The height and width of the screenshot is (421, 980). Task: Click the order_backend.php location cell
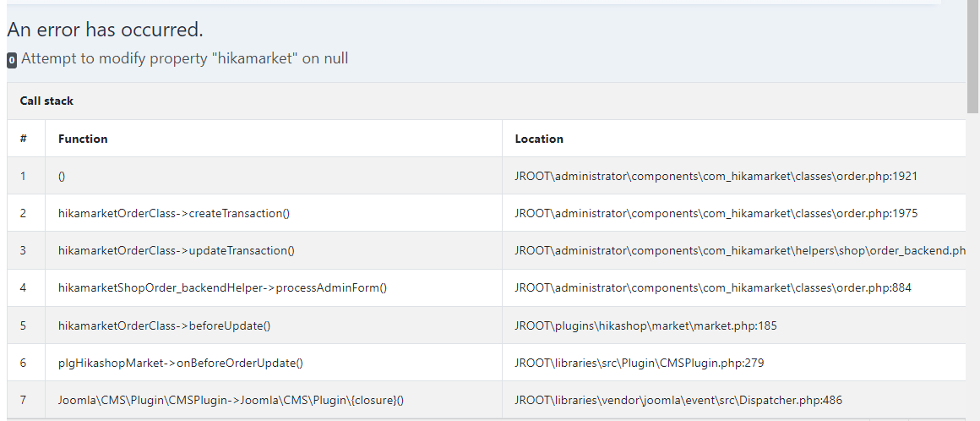739,250
